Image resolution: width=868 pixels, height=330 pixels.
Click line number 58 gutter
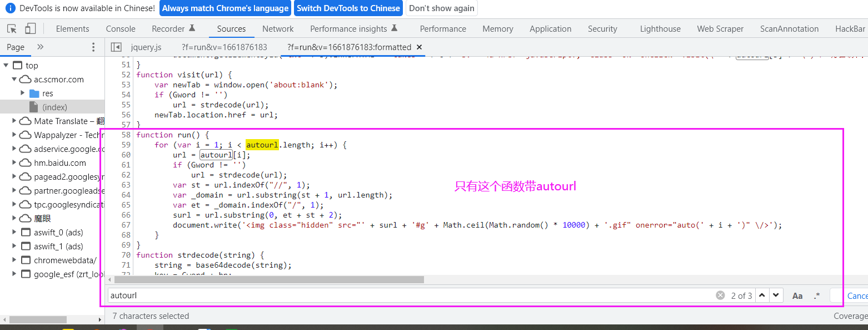click(125, 135)
